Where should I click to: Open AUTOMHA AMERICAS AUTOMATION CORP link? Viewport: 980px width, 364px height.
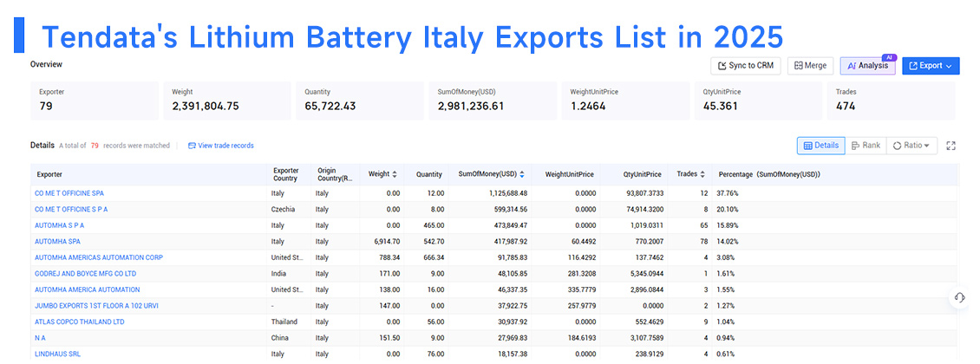(100, 257)
